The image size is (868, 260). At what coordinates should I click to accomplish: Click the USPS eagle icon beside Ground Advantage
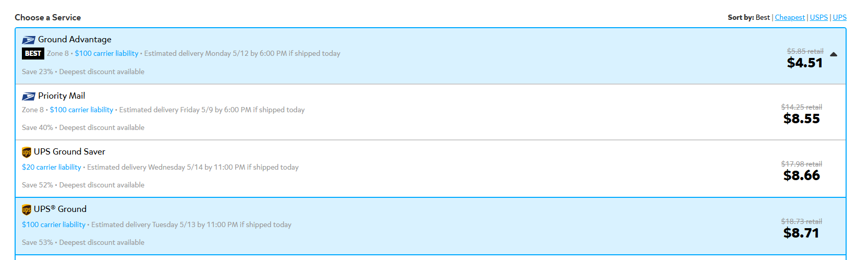click(28, 40)
